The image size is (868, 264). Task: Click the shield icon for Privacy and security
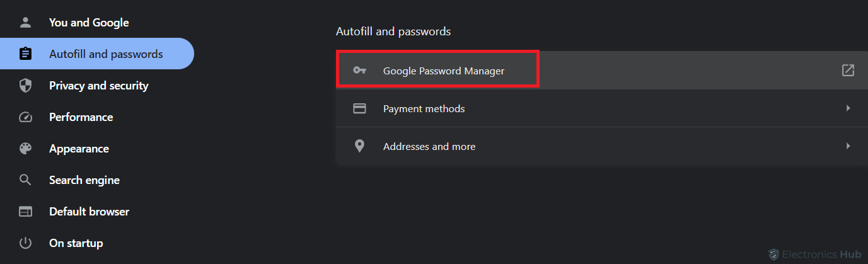pyautogui.click(x=25, y=86)
